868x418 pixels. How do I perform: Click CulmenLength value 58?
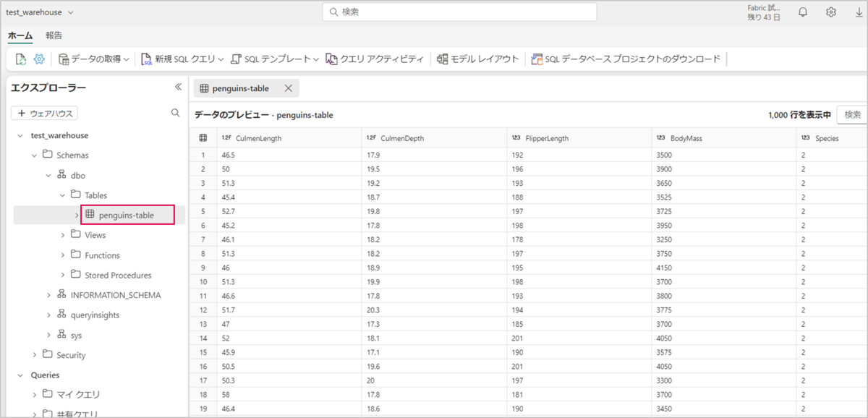[226, 394]
